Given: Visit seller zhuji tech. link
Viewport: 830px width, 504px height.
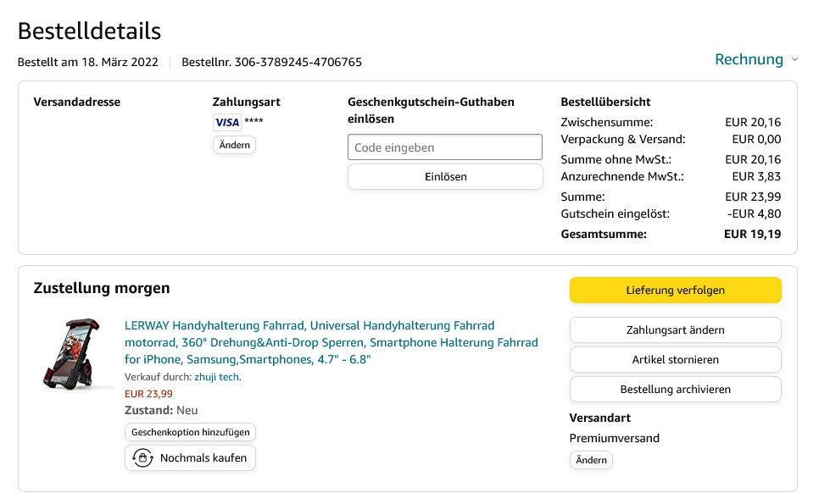Looking at the screenshot, I should (x=218, y=377).
